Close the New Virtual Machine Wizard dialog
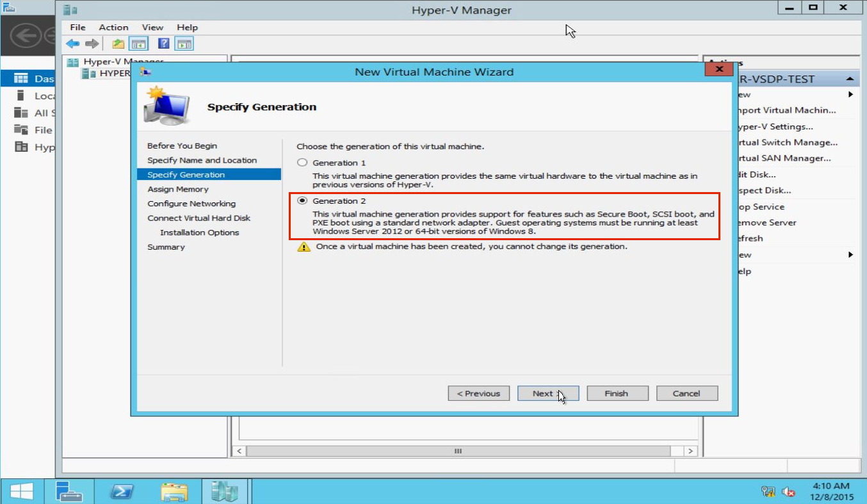Screen dimensions: 867x504 point(719,69)
